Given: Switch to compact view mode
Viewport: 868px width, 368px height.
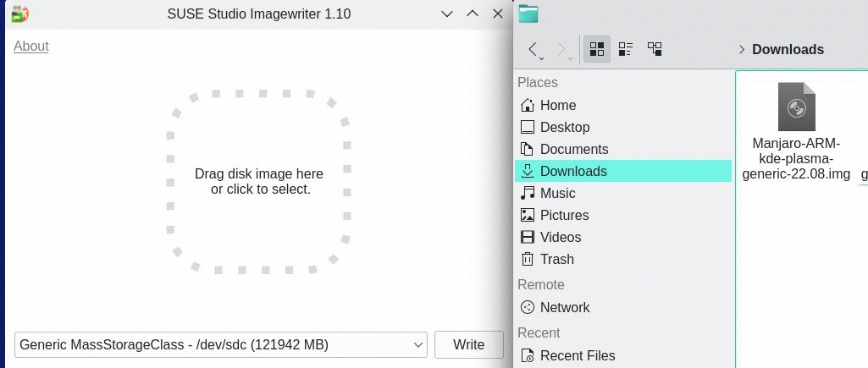Looking at the screenshot, I should [x=626, y=49].
